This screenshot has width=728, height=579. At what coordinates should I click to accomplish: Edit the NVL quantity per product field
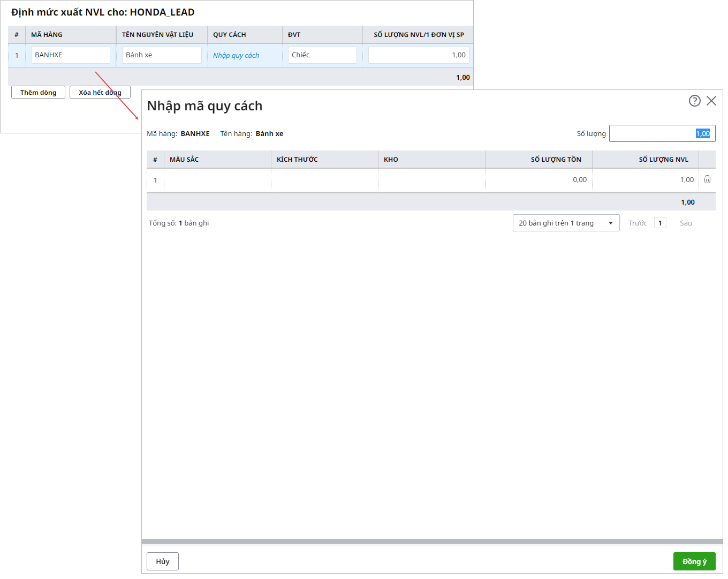[x=418, y=55]
